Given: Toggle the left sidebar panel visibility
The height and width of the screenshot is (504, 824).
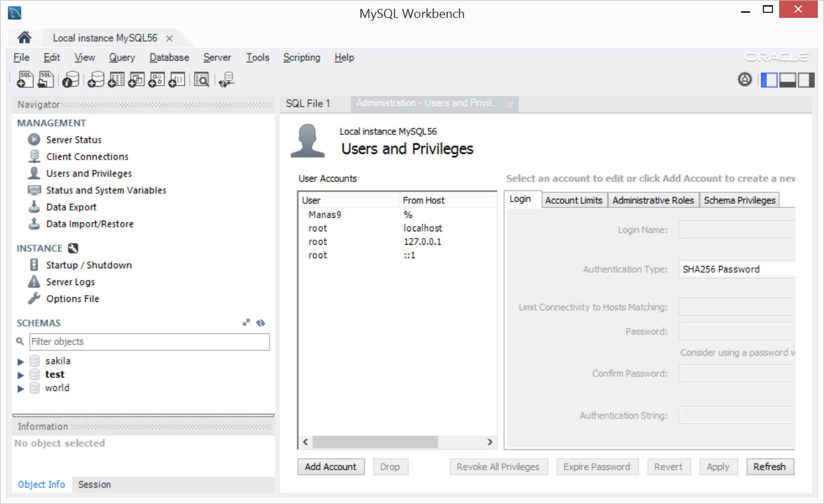Looking at the screenshot, I should (769, 80).
